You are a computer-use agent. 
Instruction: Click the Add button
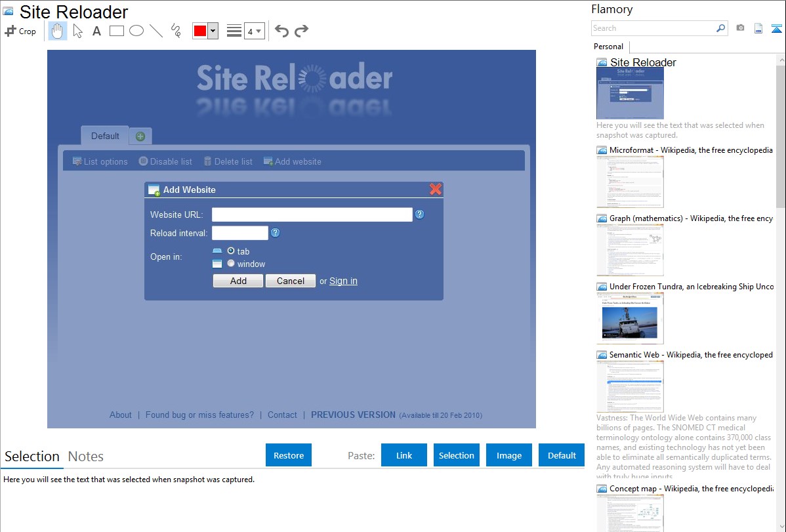click(x=238, y=281)
